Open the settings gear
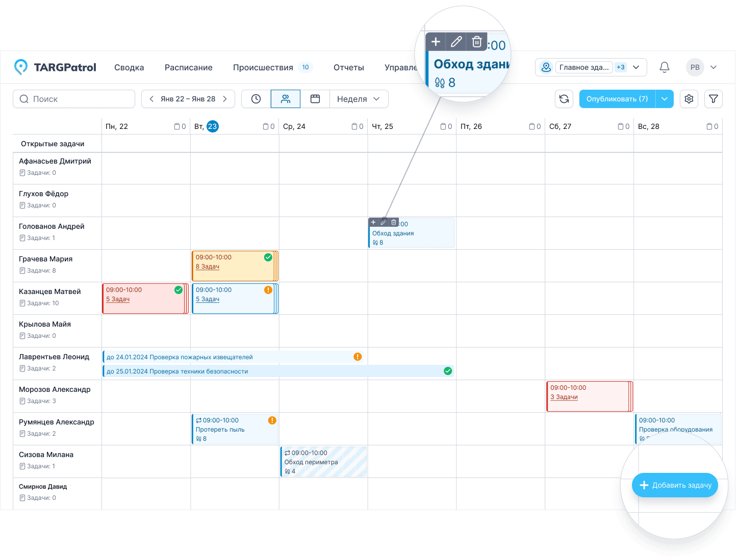 tap(689, 99)
